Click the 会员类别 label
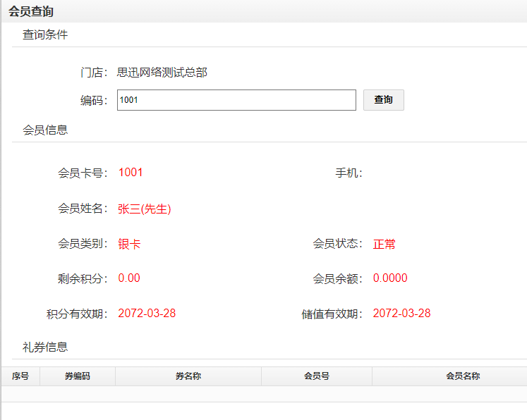527x420 pixels. pos(83,244)
